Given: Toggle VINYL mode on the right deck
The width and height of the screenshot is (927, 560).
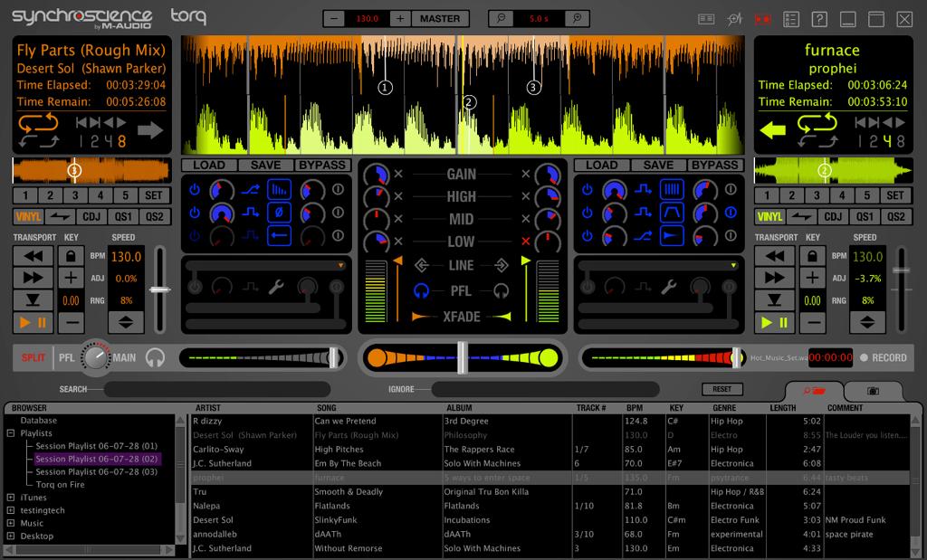Looking at the screenshot, I should 770,217.
